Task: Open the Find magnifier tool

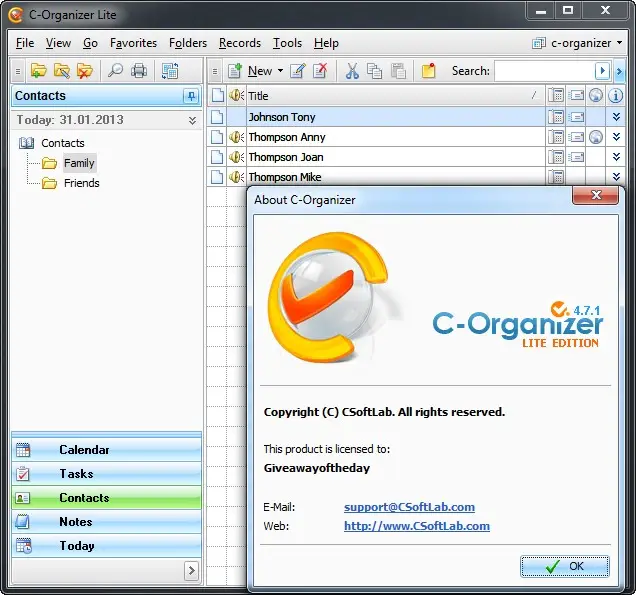Action: 115,71
